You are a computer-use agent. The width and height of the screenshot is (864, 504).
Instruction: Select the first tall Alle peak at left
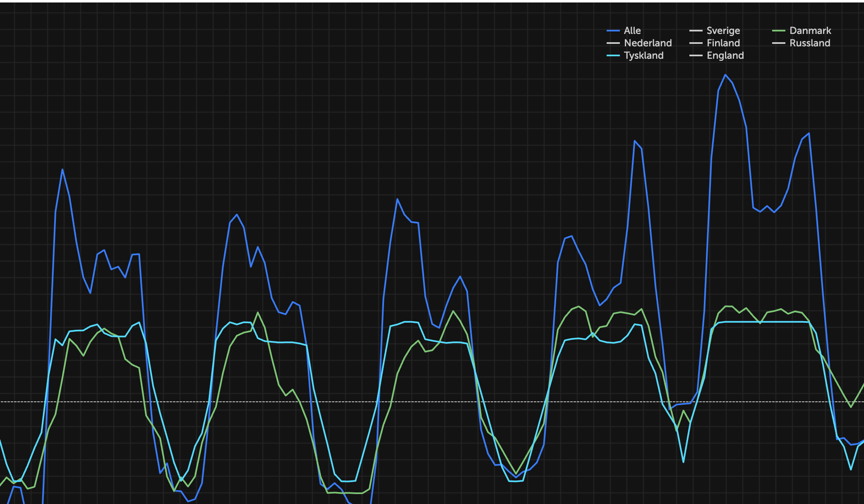coord(62,170)
